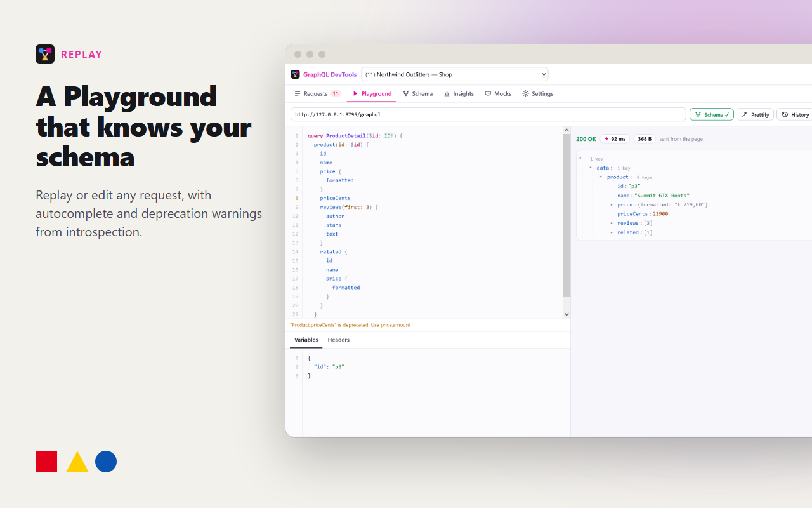Click the GraphQL DevTools logo icon
The image size is (812, 508).
[x=295, y=74]
